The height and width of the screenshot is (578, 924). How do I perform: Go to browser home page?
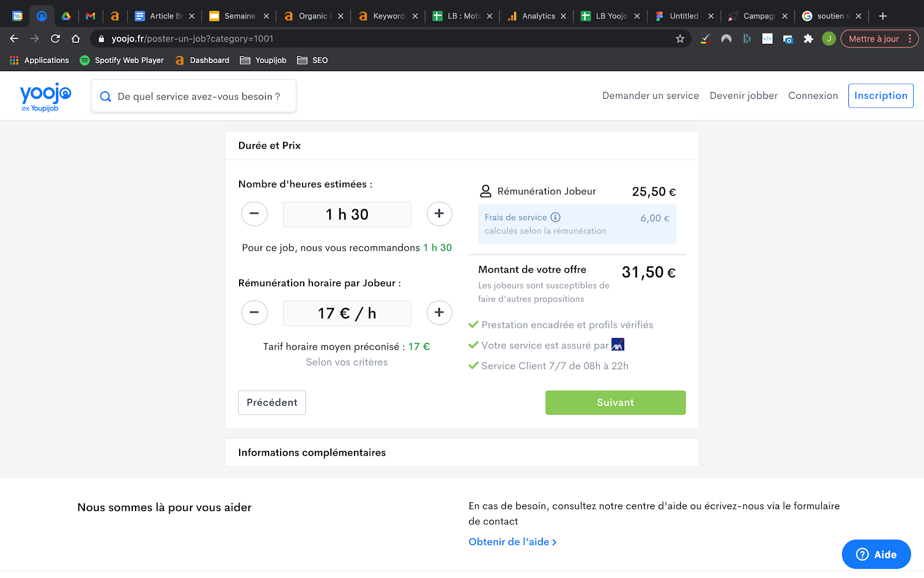(x=76, y=39)
